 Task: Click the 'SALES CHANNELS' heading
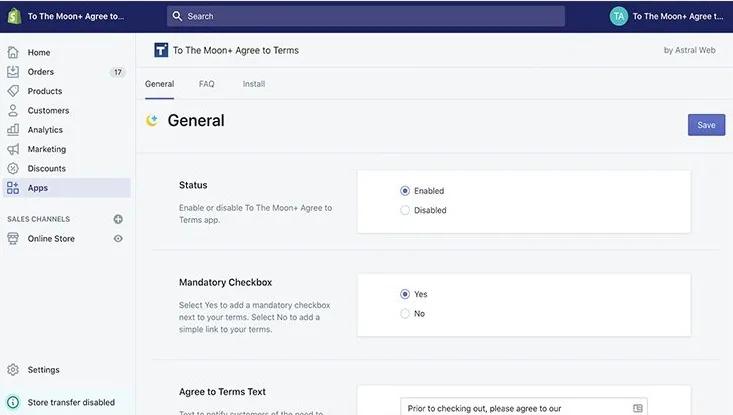click(38, 219)
